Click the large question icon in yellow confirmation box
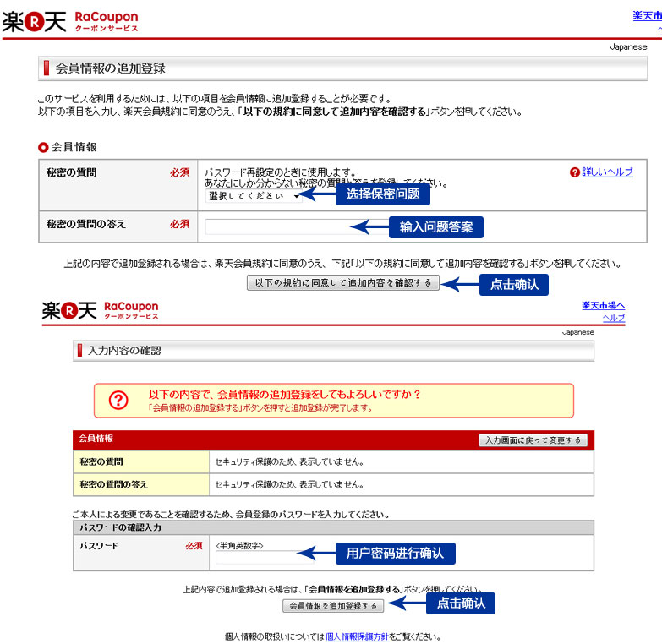The image size is (662, 644). point(118,401)
